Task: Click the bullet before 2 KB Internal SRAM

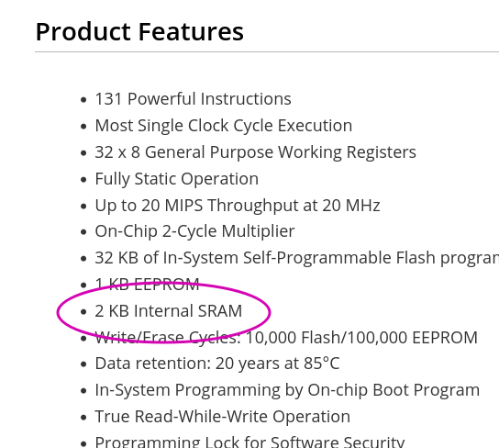Action: pos(83,312)
